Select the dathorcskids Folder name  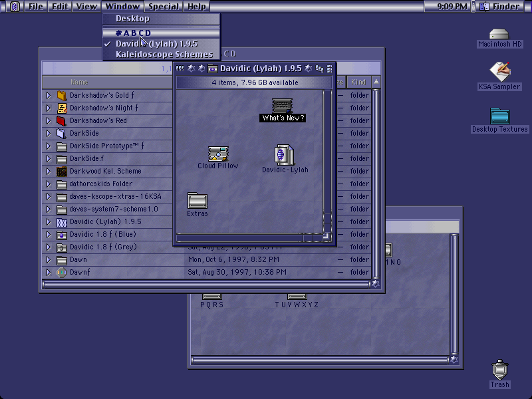101,184
